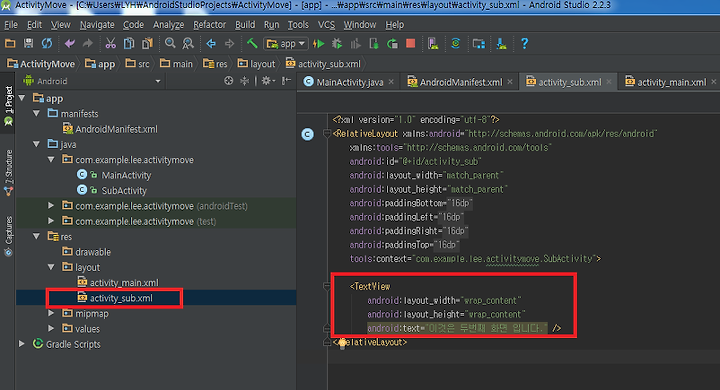Click the Sync Project with Gradle icon
Image resolution: width=720 pixels, height=390 pixels.
pos(456,44)
